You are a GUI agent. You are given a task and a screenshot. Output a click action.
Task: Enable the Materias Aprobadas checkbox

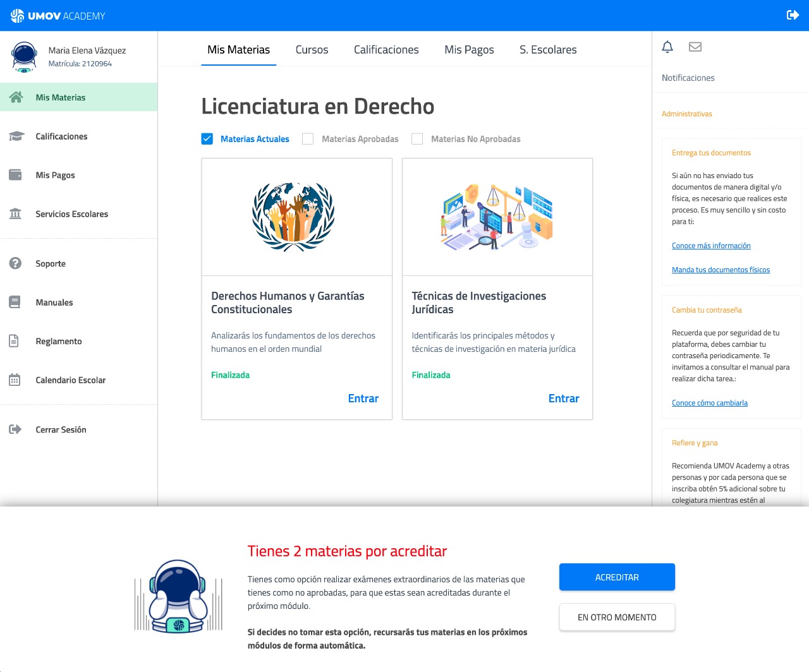coord(307,138)
